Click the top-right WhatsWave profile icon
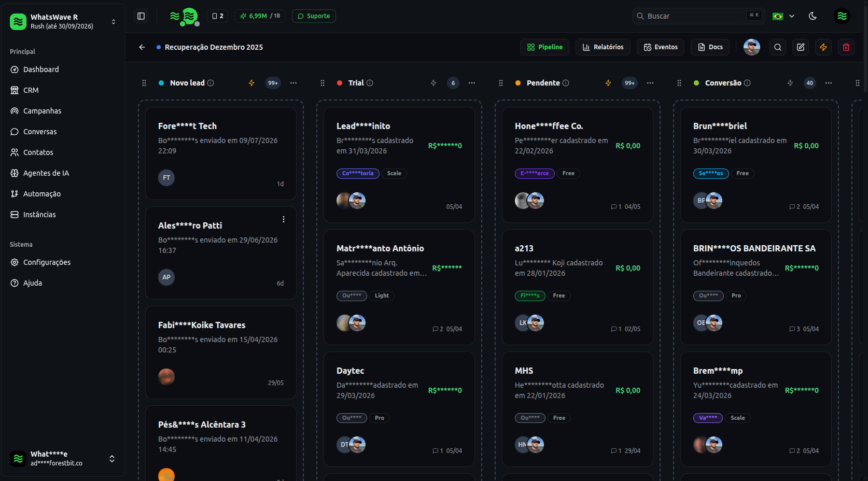The width and height of the screenshot is (868, 481). pyautogui.click(x=842, y=16)
